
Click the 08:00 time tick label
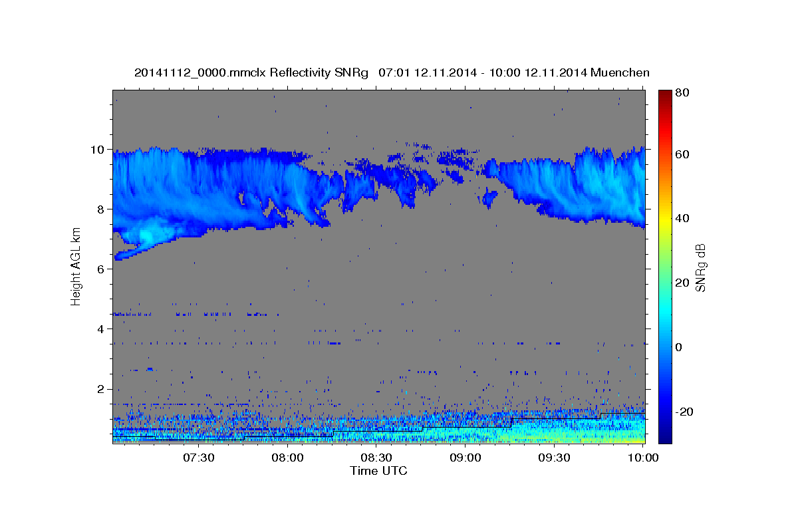tap(288, 458)
